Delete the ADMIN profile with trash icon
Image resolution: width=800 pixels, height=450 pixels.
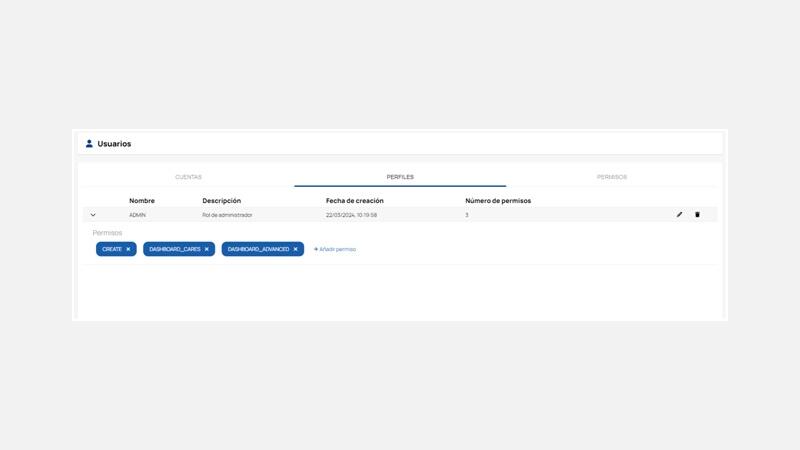(x=697, y=215)
